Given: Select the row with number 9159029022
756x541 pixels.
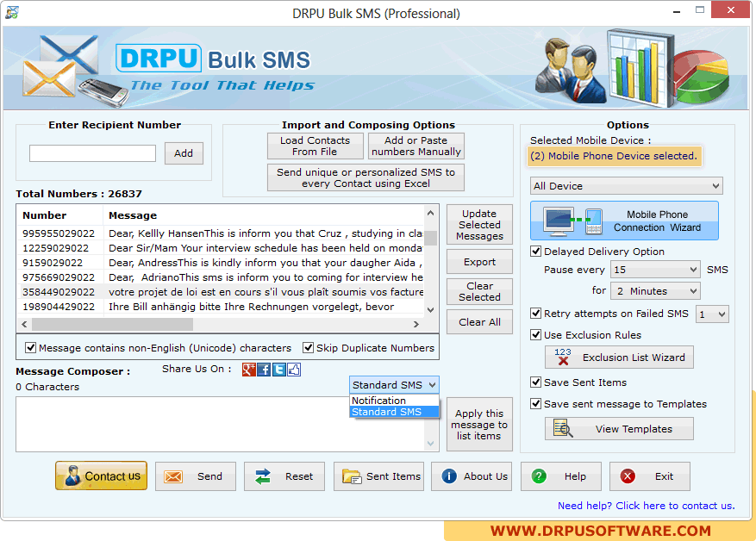Looking at the screenshot, I should (221, 263).
